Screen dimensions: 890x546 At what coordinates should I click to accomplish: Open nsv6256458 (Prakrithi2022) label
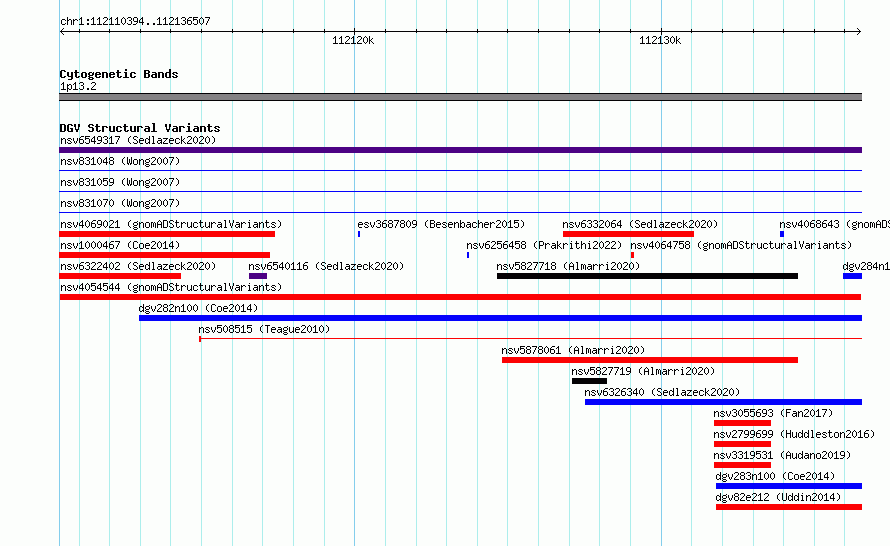point(544,245)
